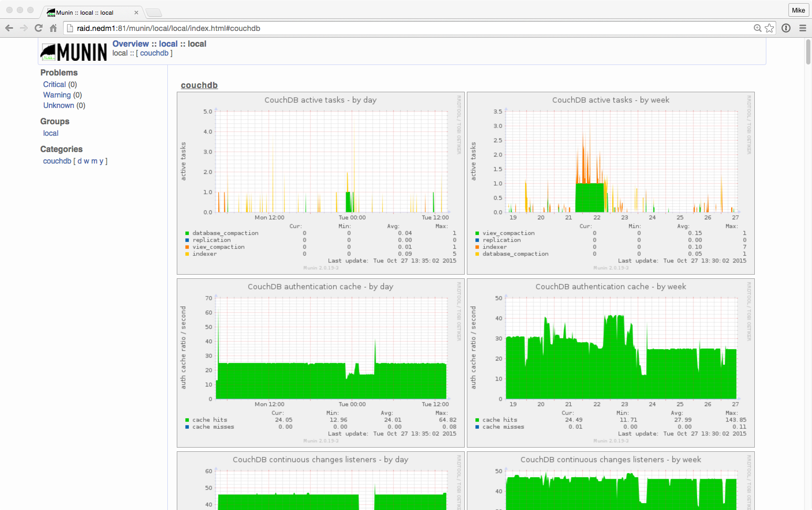Click the couchdb section heading
The width and height of the screenshot is (812, 510).
(199, 85)
